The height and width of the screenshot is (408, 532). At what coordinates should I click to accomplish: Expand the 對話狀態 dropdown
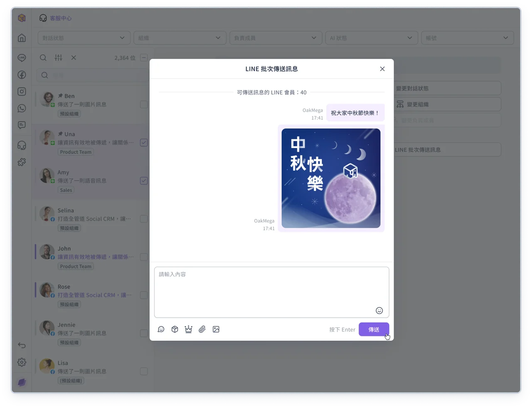pos(84,38)
